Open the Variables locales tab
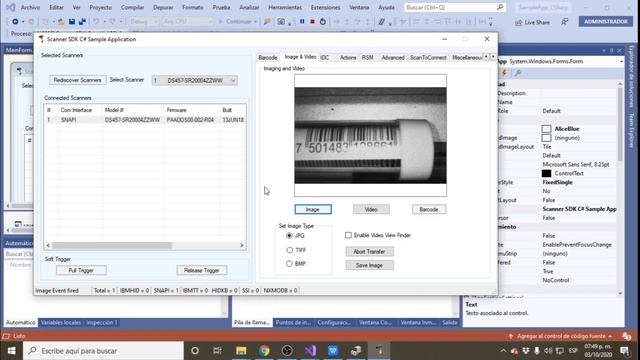 pos(60,322)
